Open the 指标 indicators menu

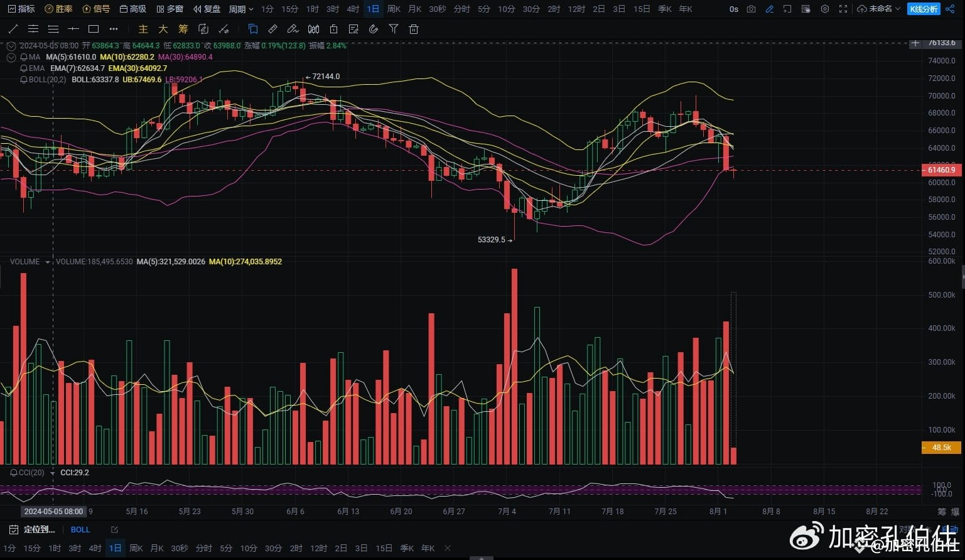click(21, 9)
